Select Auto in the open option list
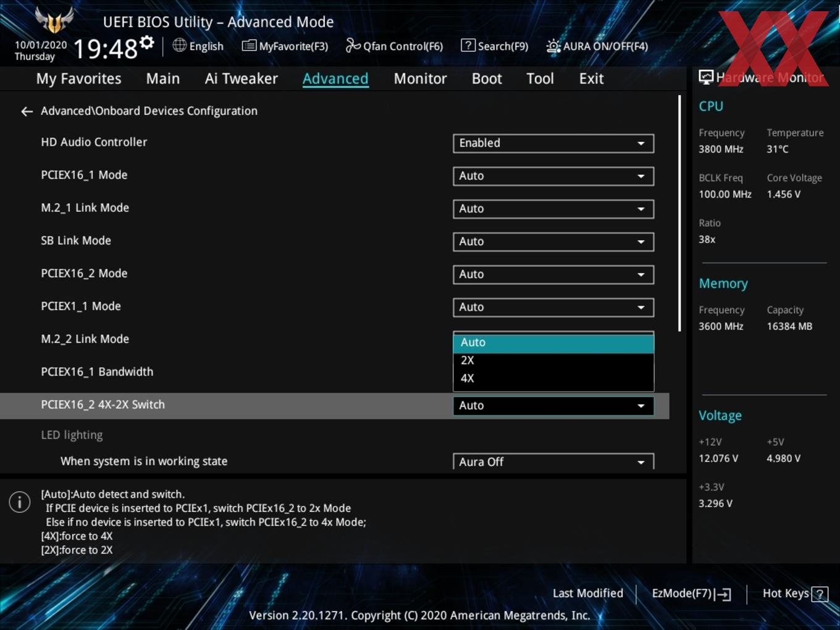The width and height of the screenshot is (840, 630). [553, 343]
